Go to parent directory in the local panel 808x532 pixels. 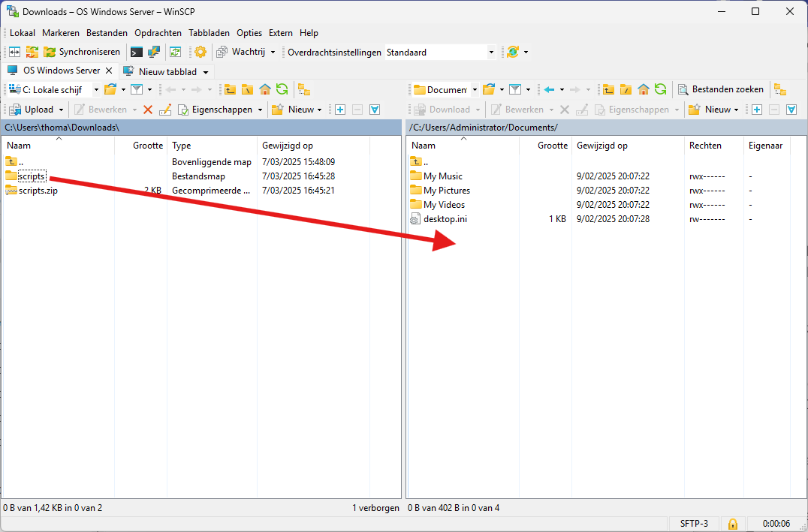click(231, 89)
